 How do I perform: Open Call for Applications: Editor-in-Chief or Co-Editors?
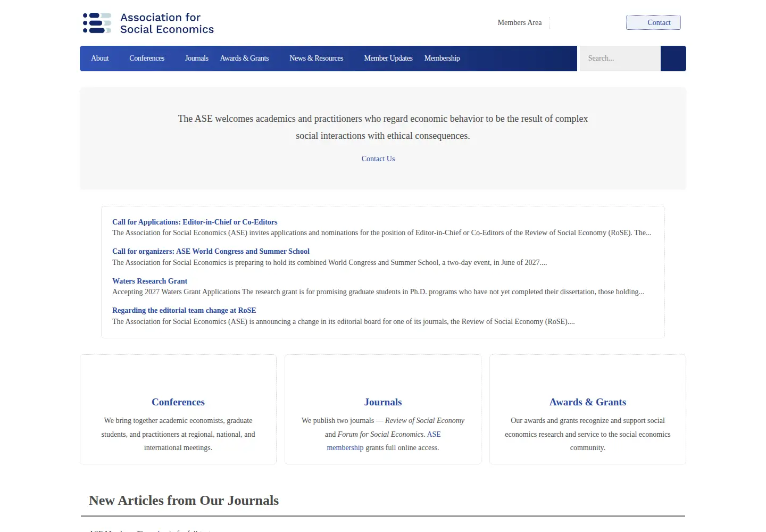coord(195,222)
